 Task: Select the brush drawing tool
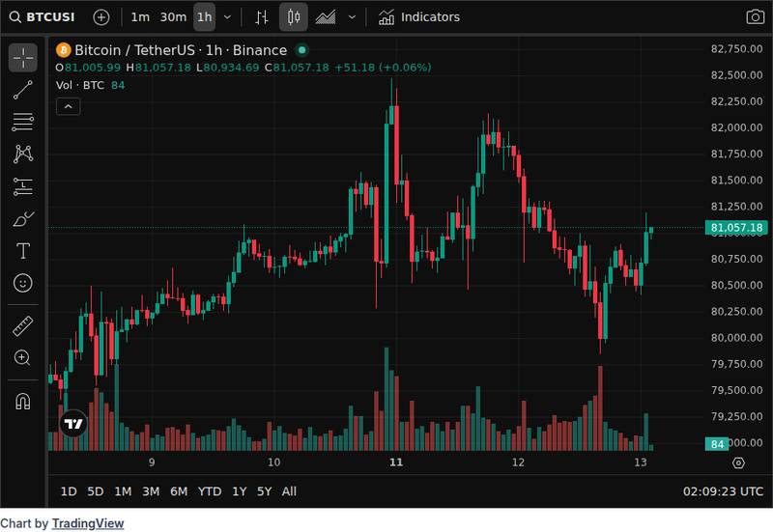point(22,219)
